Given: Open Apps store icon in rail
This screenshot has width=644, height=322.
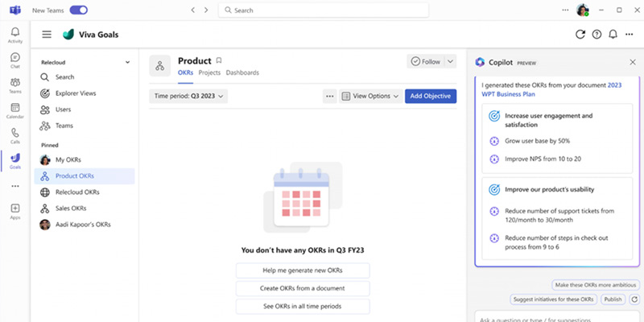Looking at the screenshot, I should (15, 212).
